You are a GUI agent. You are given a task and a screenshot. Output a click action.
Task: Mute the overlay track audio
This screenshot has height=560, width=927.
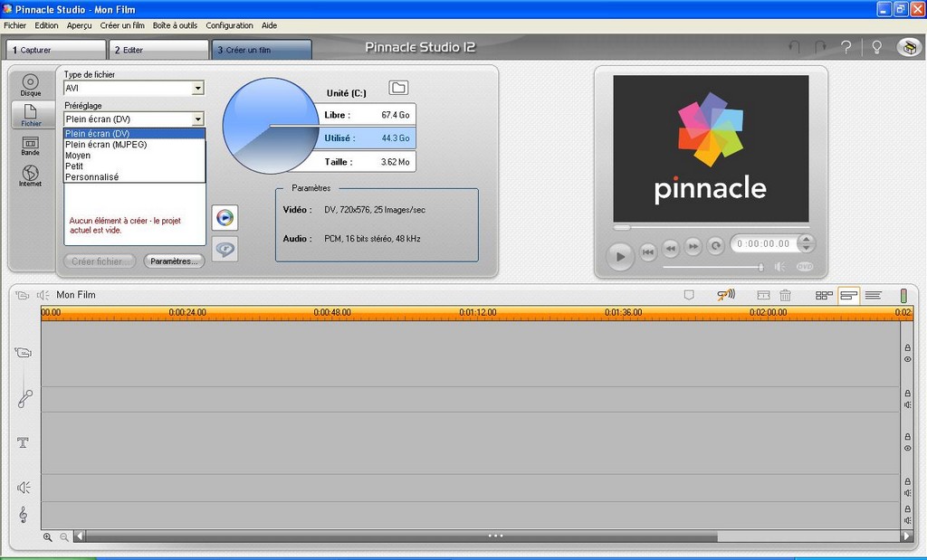point(907,404)
